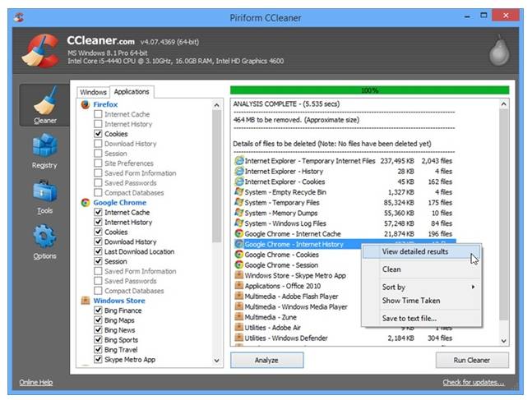Click the System Windows Log Files icon
This screenshot has height=400, width=532.
click(x=239, y=223)
